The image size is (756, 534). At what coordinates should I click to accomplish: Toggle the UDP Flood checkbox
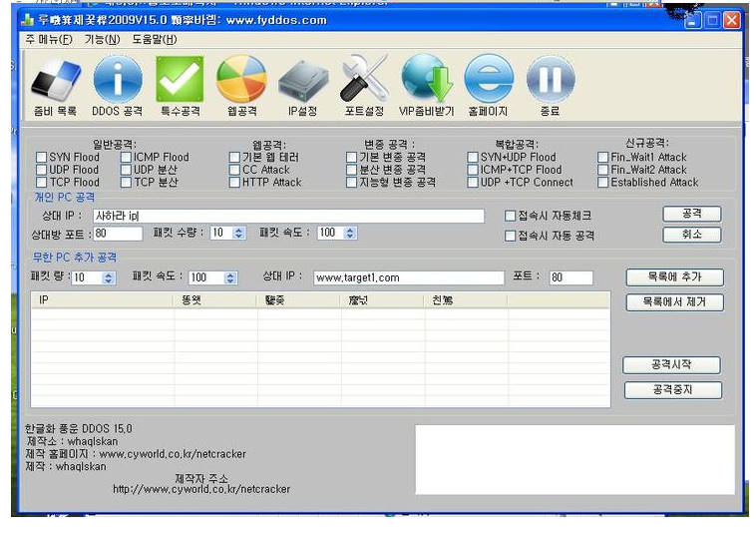click(42, 170)
